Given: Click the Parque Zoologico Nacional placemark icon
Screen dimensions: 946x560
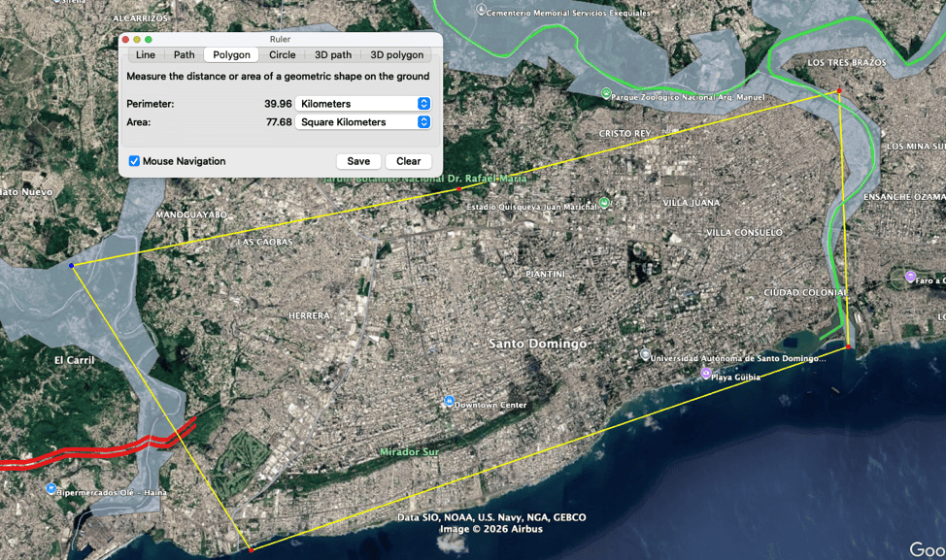Looking at the screenshot, I should pyautogui.click(x=606, y=93).
